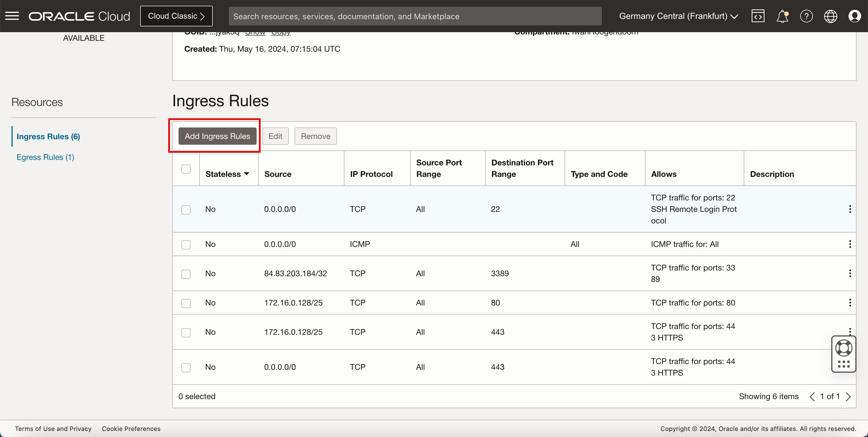
Task: Toggle the checkbox for ICMP traffic rule
Action: 186,244
